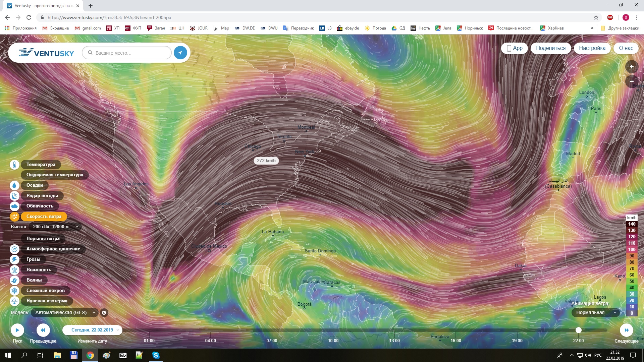Image resolution: width=644 pixels, height=362 pixels.
Task: Open the gmail.com bookmark
Action: point(88,28)
